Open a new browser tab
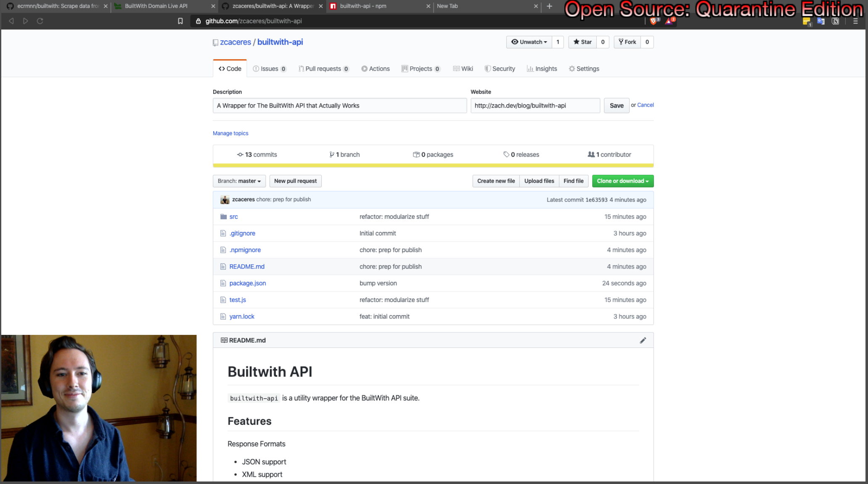The height and width of the screenshot is (484, 868). [549, 6]
